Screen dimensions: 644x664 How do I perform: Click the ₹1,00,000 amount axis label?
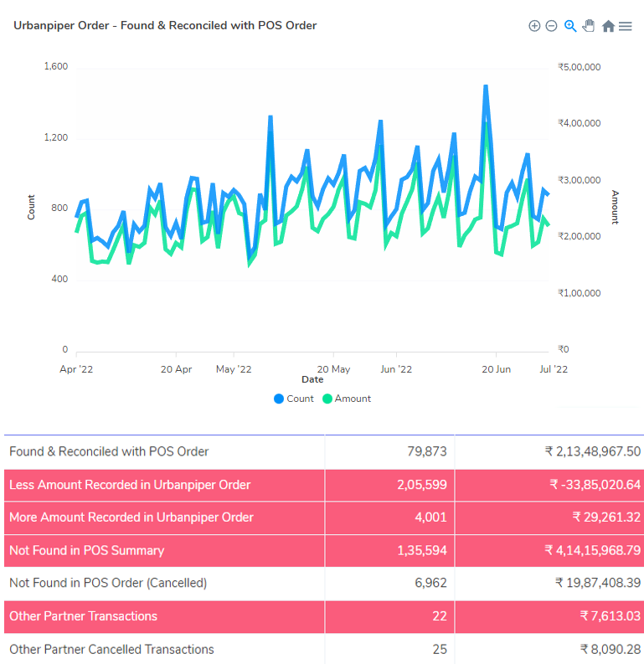580,293
